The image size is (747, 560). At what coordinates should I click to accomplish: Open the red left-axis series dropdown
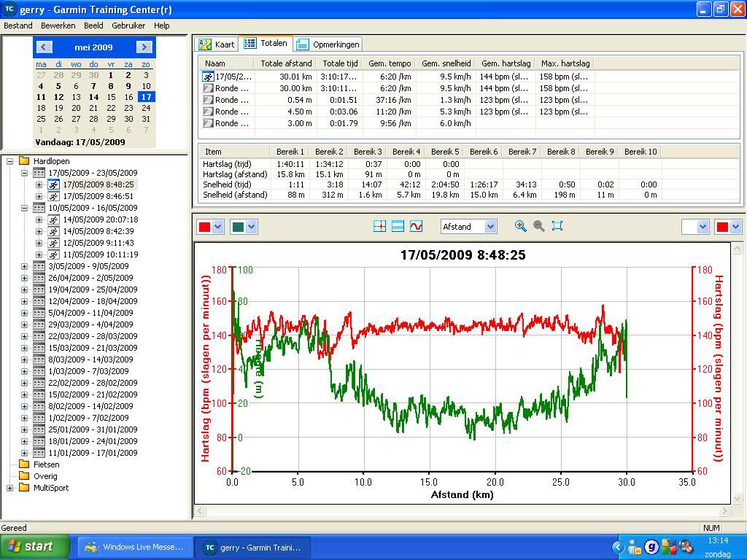217,227
